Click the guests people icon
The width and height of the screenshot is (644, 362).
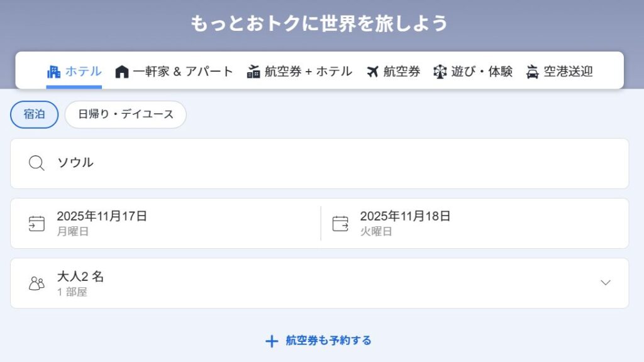point(36,283)
